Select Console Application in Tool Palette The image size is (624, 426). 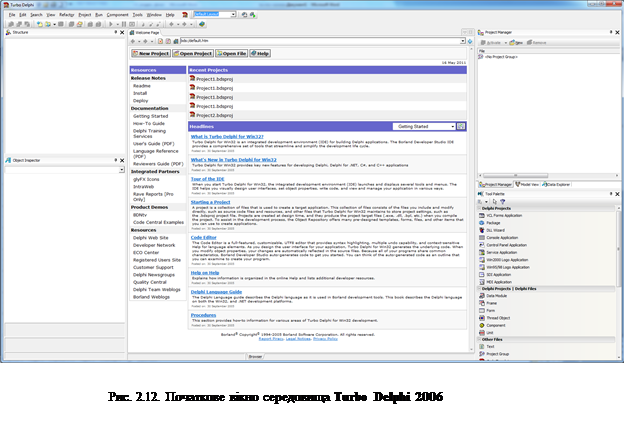(x=499, y=238)
